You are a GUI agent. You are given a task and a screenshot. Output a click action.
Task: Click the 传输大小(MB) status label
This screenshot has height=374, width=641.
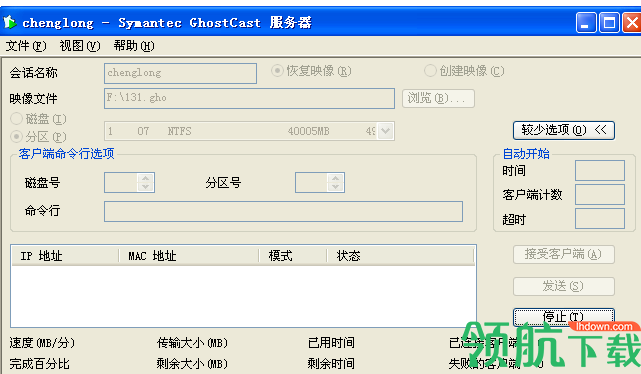(192, 343)
